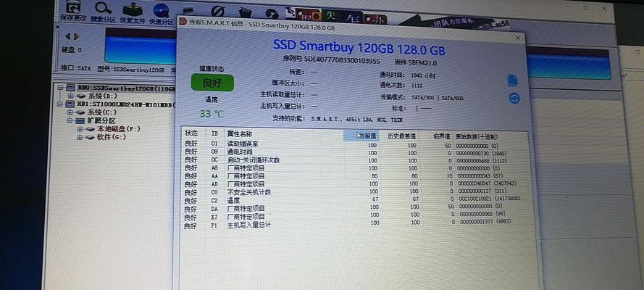644x290 pixels.
Task: Select the 厂商特定项目 row with ID E7
Action: pyautogui.click(x=355, y=217)
